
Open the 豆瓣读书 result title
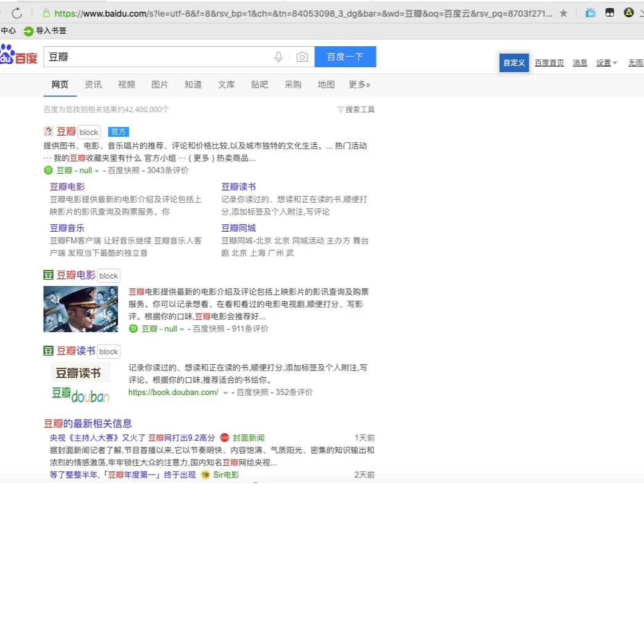(76, 351)
